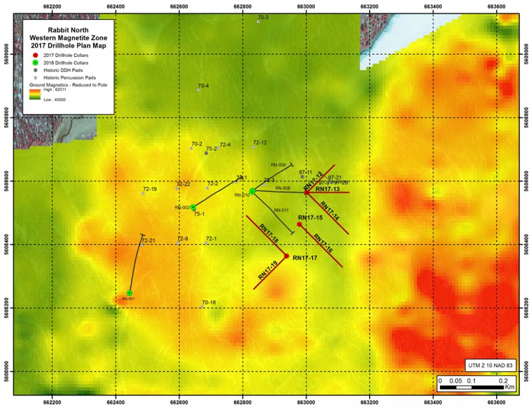Screen dimensions: 532x411
Task: Click the RN17-13 red collar marker
Action: 306,192
